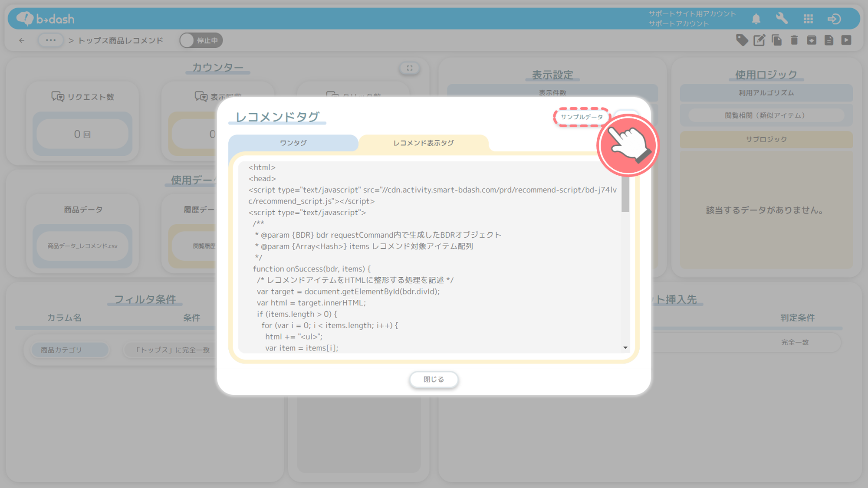868x488 pixels.
Task: Click the b→dash logo
Action: tap(46, 19)
